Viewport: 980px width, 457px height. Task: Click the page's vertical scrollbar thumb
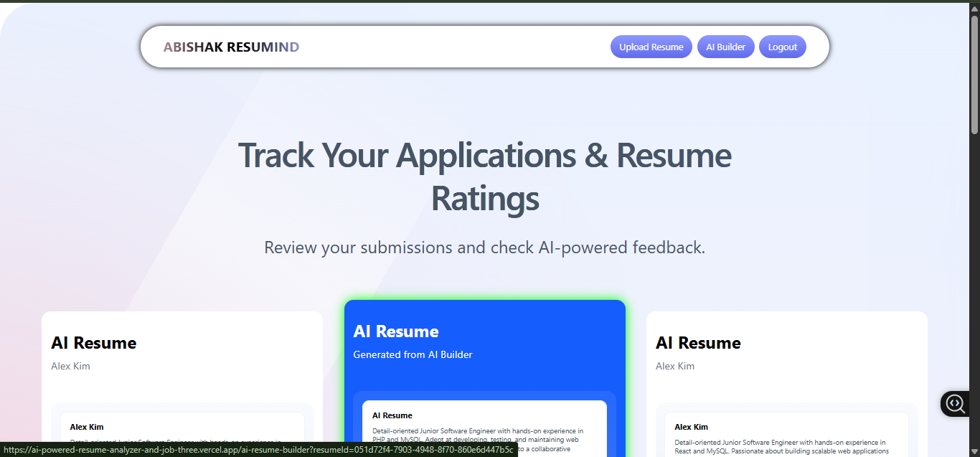tap(974, 74)
